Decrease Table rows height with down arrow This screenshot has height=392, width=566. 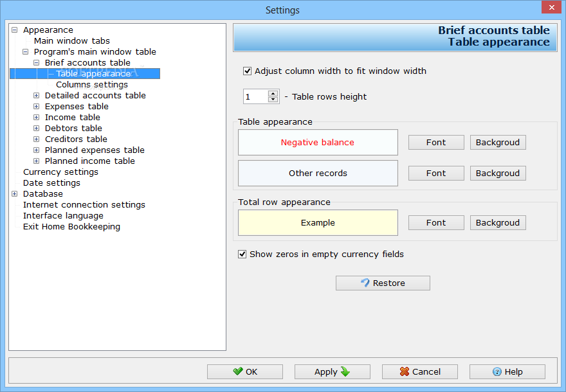coord(273,100)
